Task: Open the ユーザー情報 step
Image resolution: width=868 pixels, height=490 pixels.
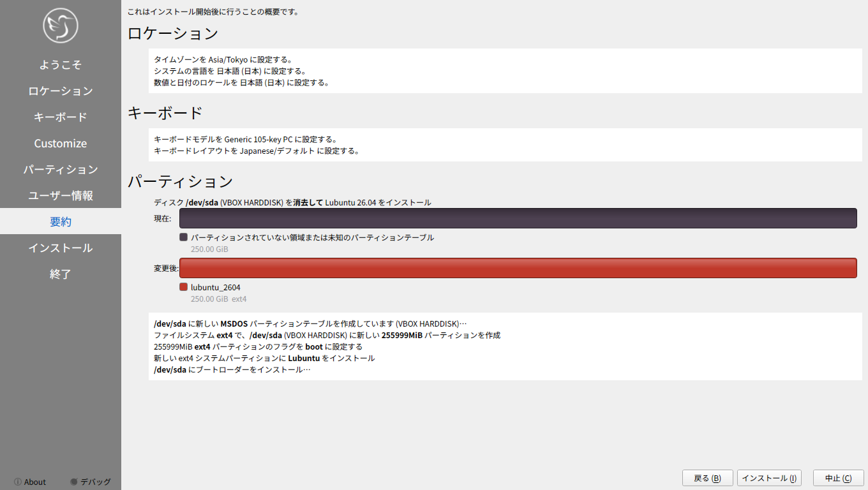Action: click(x=61, y=195)
